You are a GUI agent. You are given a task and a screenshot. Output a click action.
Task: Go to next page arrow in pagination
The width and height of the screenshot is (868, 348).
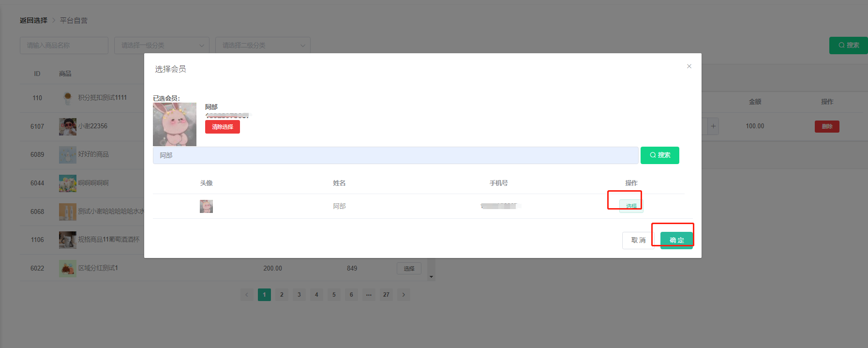(x=404, y=295)
